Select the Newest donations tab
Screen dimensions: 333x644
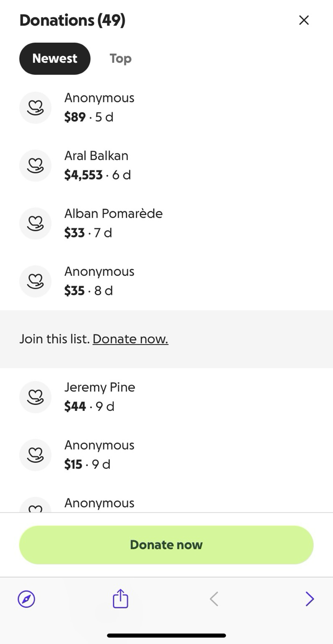coord(55,59)
